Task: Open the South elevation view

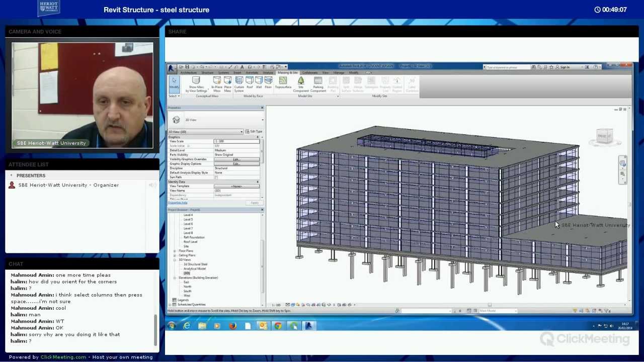Action: 187,291
